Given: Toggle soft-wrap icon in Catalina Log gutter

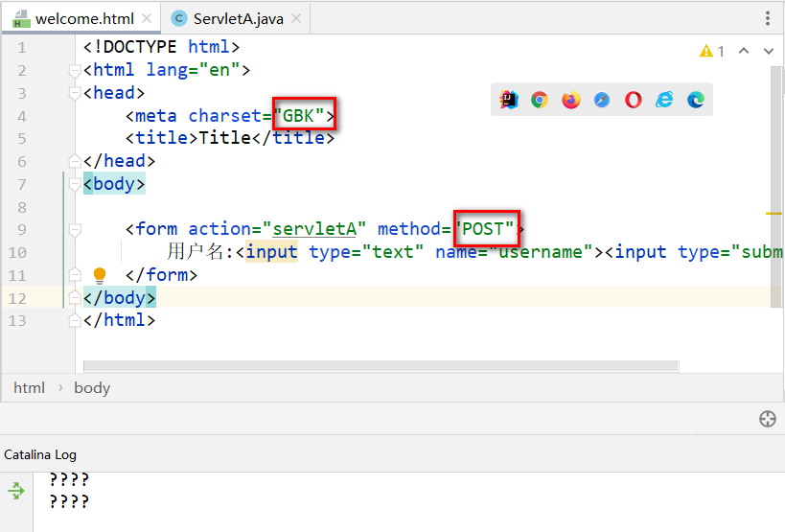Looking at the screenshot, I should (16, 492).
